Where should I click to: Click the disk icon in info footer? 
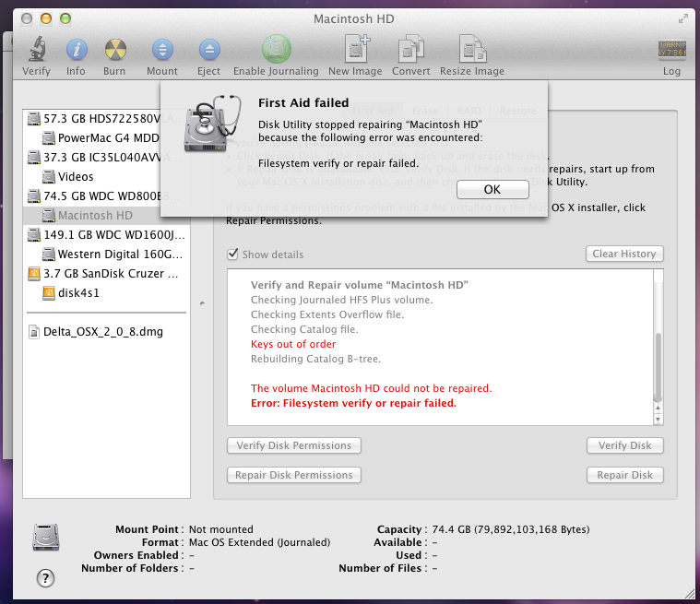point(46,537)
